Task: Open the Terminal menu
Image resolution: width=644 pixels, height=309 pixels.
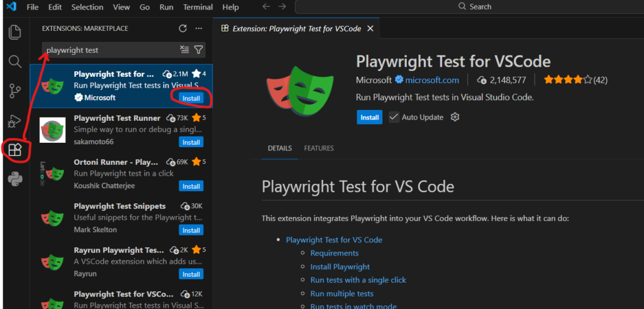Action: 197,7
